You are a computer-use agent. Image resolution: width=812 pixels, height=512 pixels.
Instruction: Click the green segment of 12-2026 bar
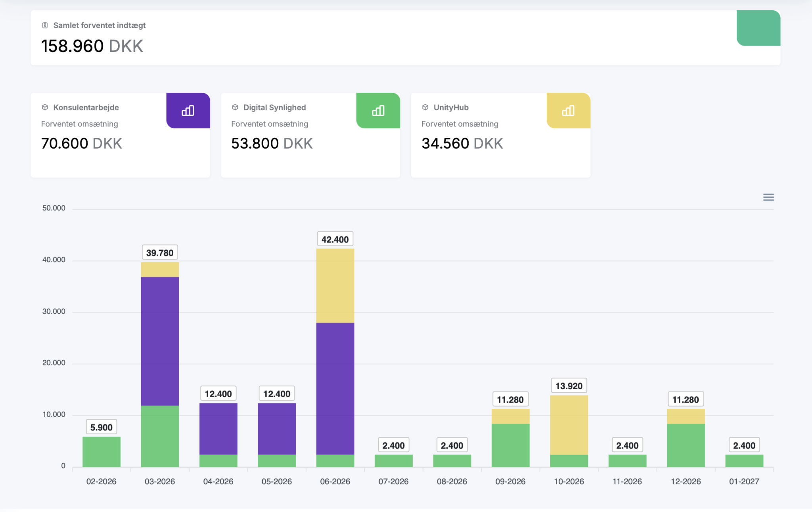click(686, 445)
